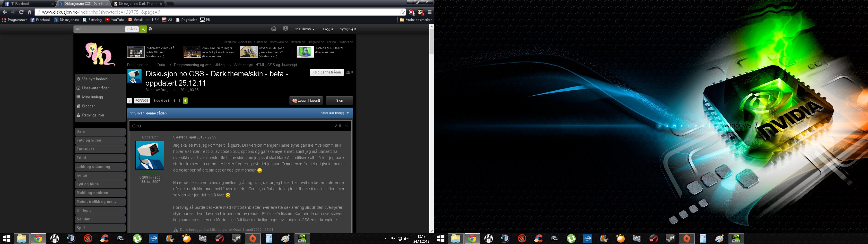The height and width of the screenshot is (244, 868).
Task: Expand the 'Side 6 av 6' page jump
Action: (x=161, y=101)
